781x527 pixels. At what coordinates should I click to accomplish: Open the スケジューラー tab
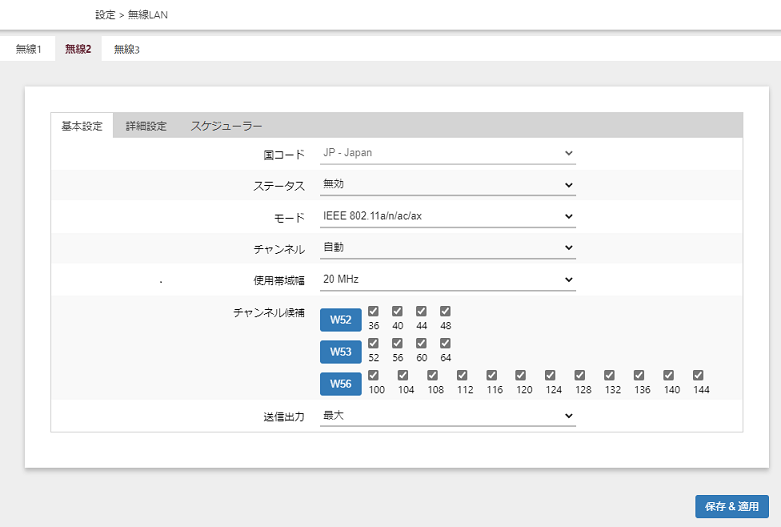pyautogui.click(x=226, y=126)
